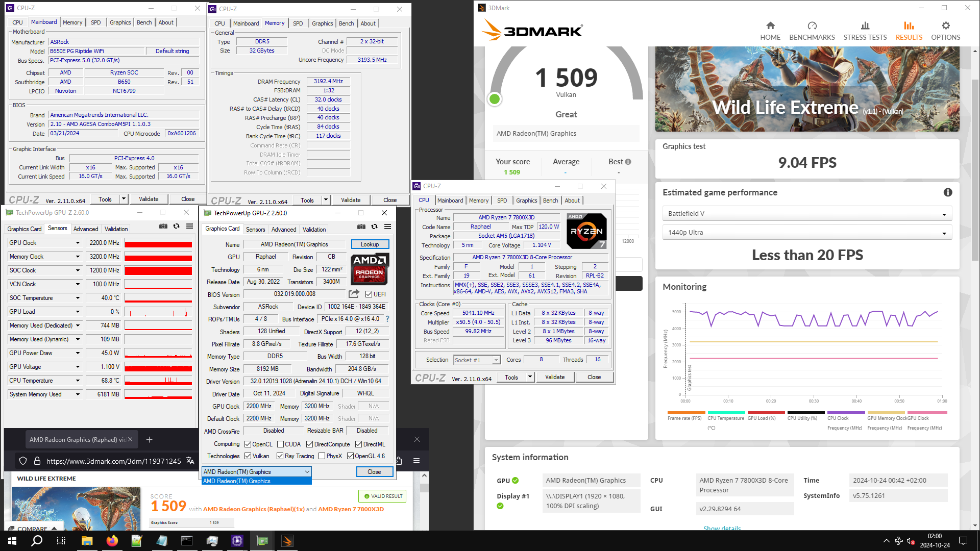
Task: Switch to the 3DMark Results tab
Action: click(x=909, y=31)
